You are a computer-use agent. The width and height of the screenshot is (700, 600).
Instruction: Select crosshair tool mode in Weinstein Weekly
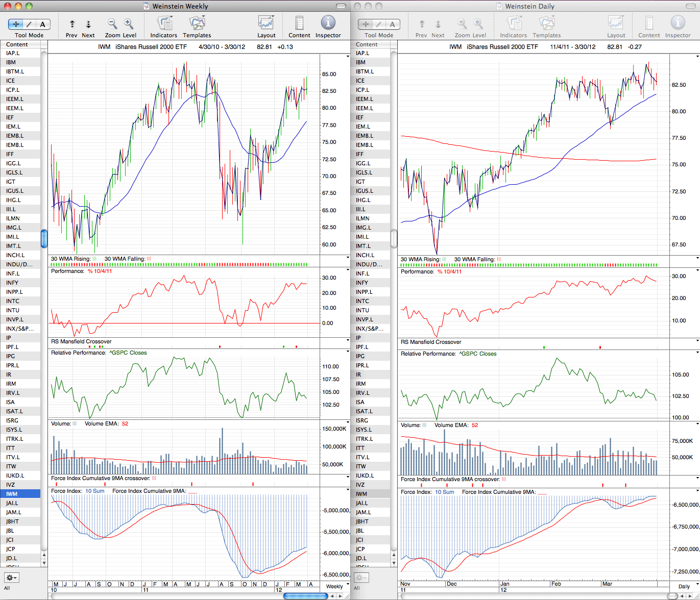(16, 24)
